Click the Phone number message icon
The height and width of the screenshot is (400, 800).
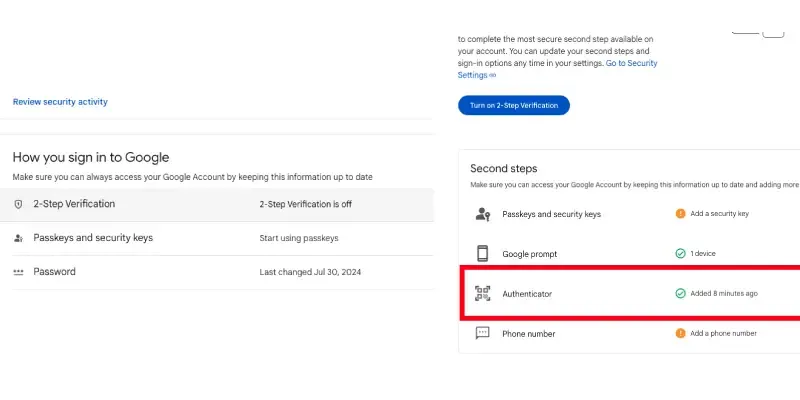482,333
